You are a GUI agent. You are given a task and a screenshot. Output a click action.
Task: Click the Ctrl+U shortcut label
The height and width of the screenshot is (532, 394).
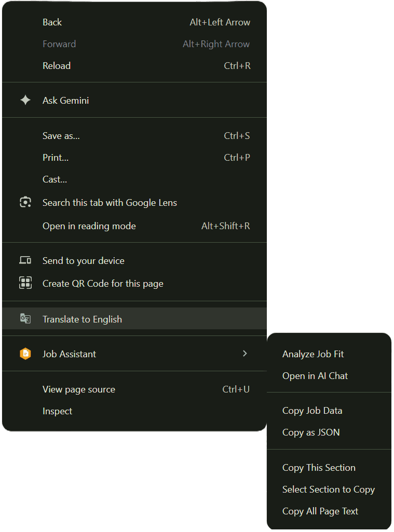(x=236, y=389)
